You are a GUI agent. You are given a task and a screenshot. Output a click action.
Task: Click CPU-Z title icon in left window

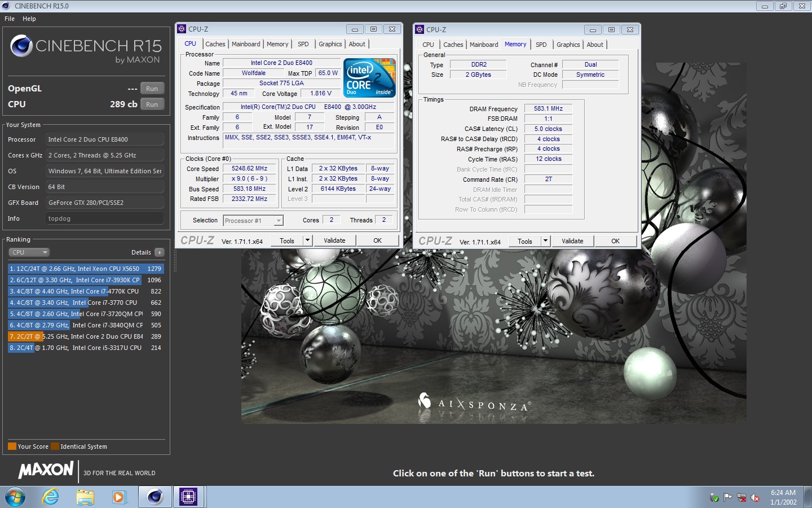pos(182,29)
